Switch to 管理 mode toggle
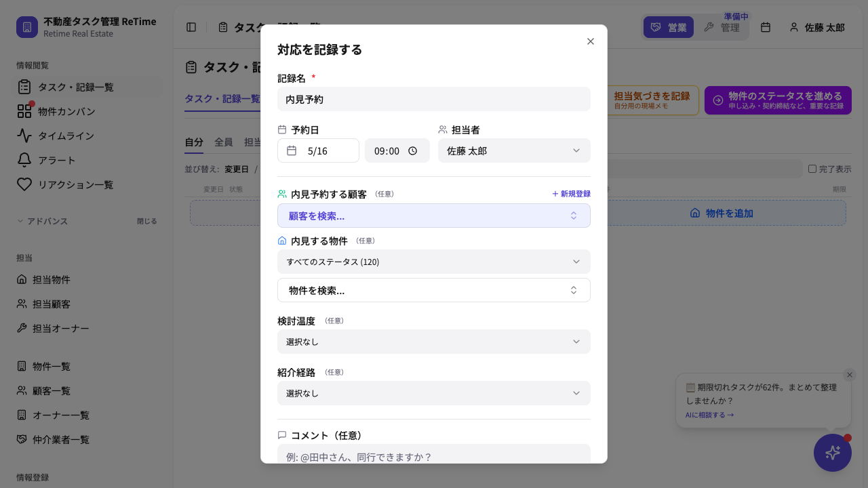The height and width of the screenshot is (488, 868). pyautogui.click(x=722, y=27)
